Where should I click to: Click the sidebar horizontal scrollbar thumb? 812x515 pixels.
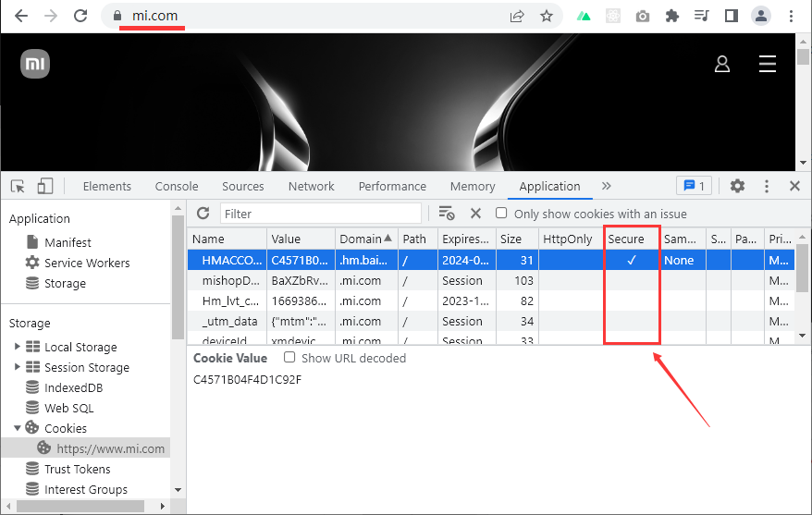(x=80, y=506)
